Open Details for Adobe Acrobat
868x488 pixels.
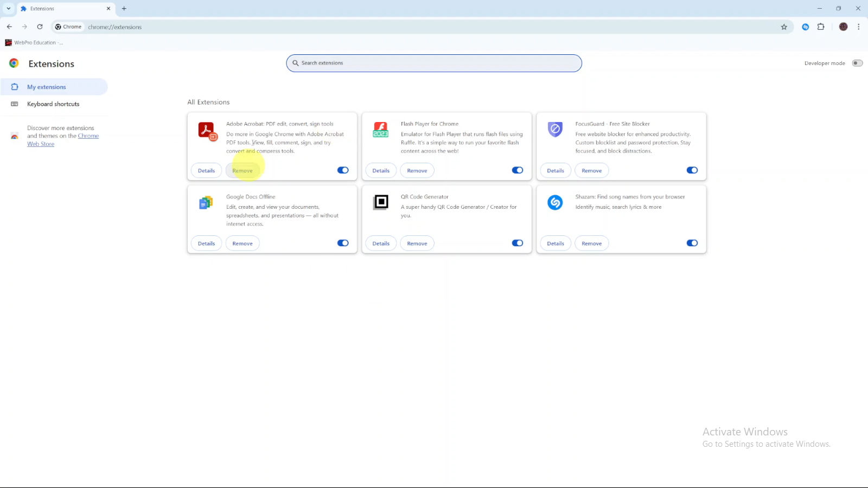pyautogui.click(x=206, y=170)
